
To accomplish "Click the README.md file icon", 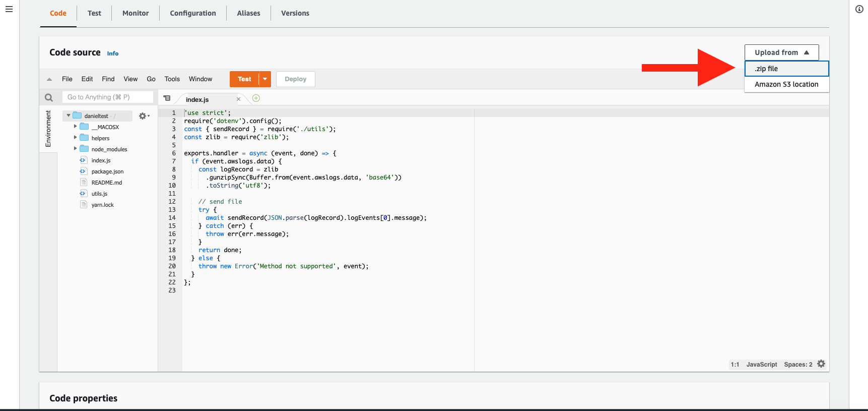I will click(84, 182).
